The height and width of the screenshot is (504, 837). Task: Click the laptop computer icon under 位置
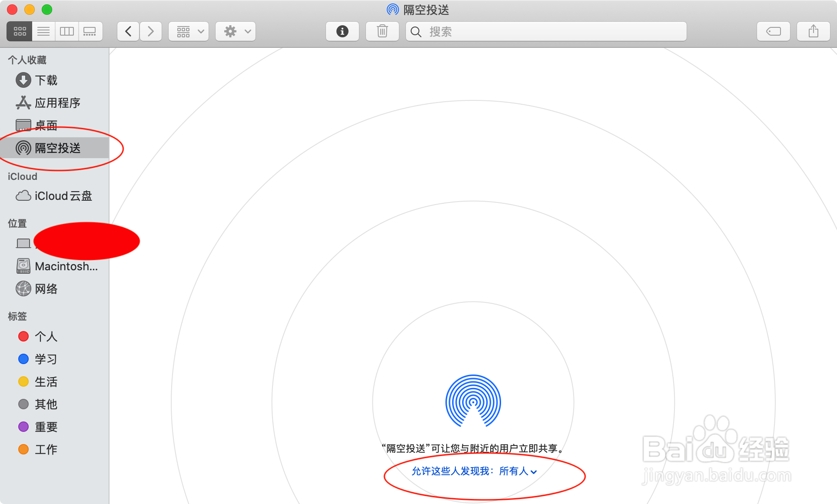(23, 243)
